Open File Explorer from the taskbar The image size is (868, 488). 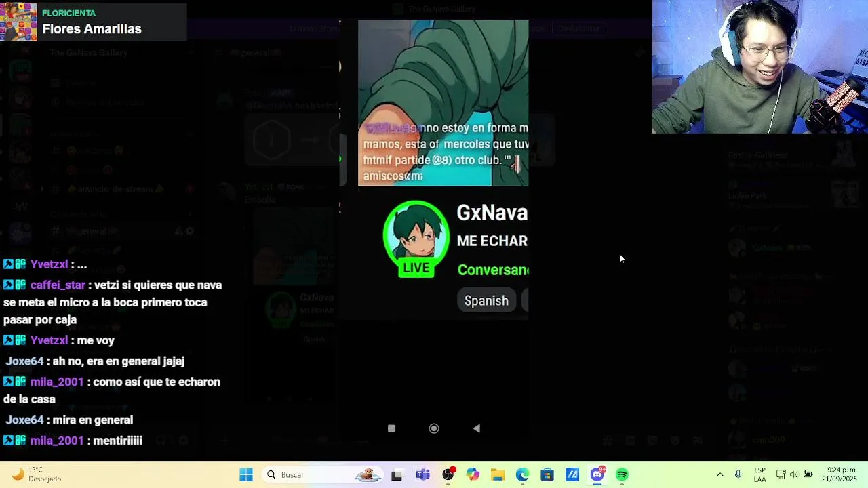(498, 475)
